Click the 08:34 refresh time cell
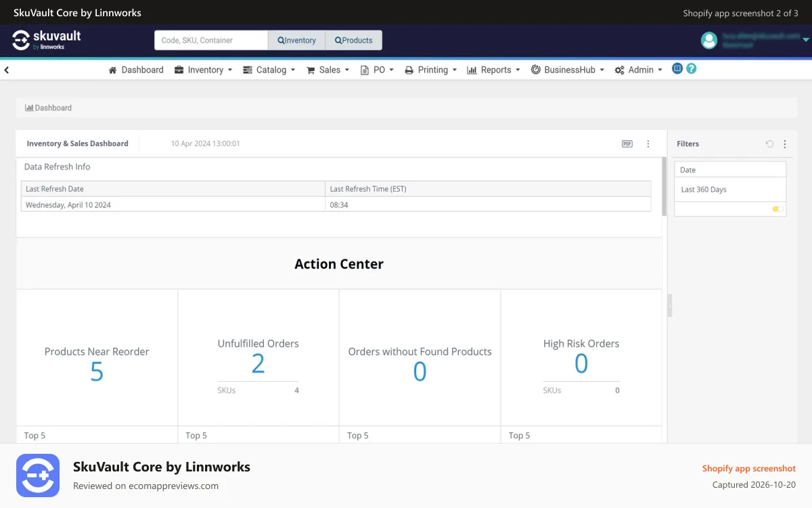This screenshot has width=812, height=508. (x=489, y=205)
